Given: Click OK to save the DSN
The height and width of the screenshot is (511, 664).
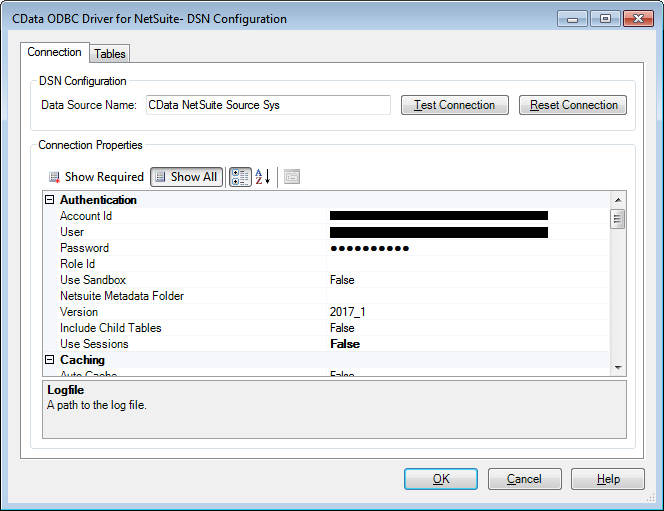Looking at the screenshot, I should [441, 479].
